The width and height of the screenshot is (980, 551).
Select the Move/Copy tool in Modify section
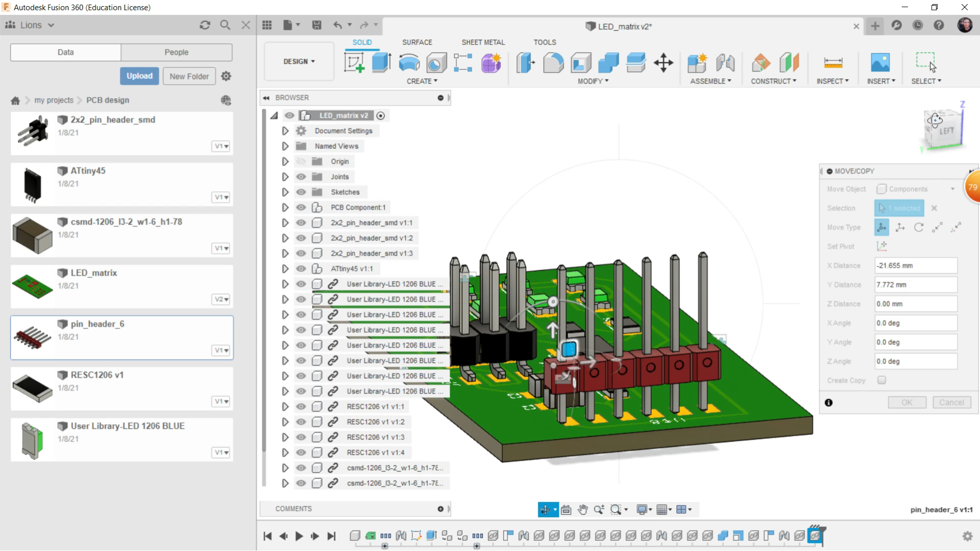(x=663, y=63)
